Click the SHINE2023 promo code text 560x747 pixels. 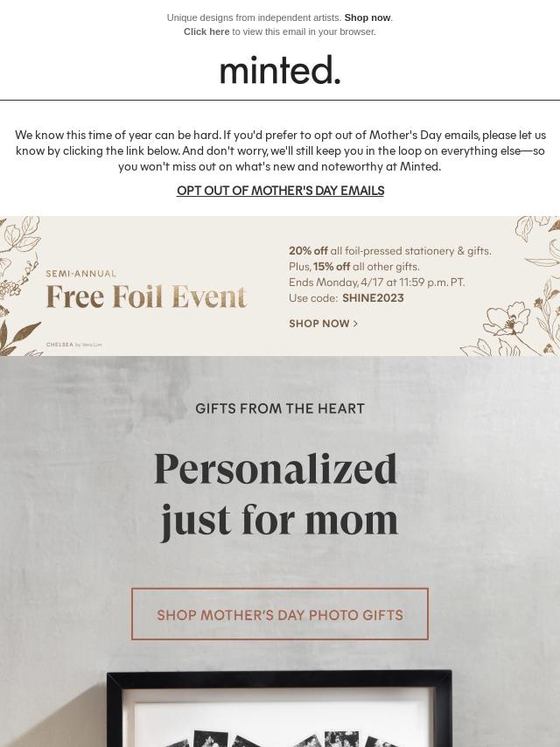pyautogui.click(x=373, y=298)
